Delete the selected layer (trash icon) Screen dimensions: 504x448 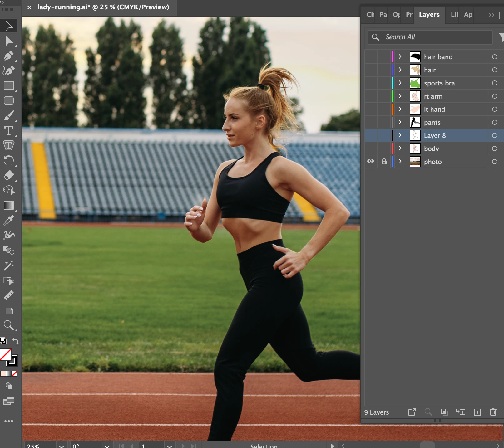point(493,412)
